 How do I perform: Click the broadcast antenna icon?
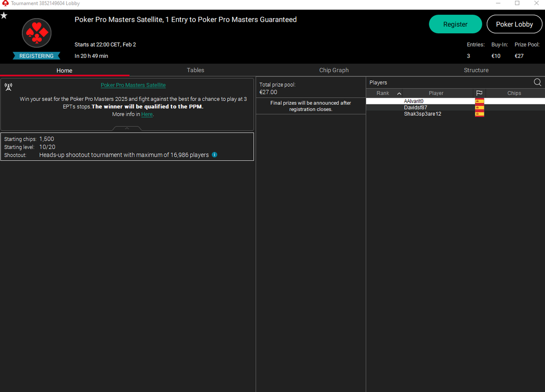[x=8, y=87]
